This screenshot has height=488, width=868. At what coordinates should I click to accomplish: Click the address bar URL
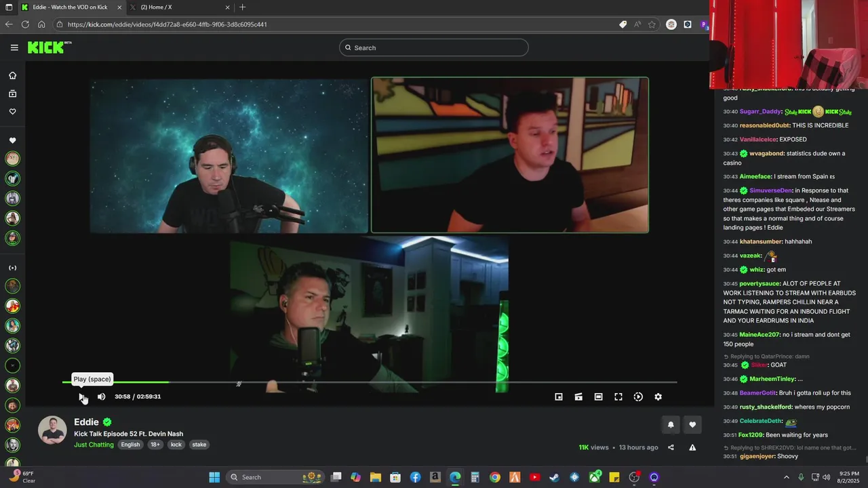point(167,24)
